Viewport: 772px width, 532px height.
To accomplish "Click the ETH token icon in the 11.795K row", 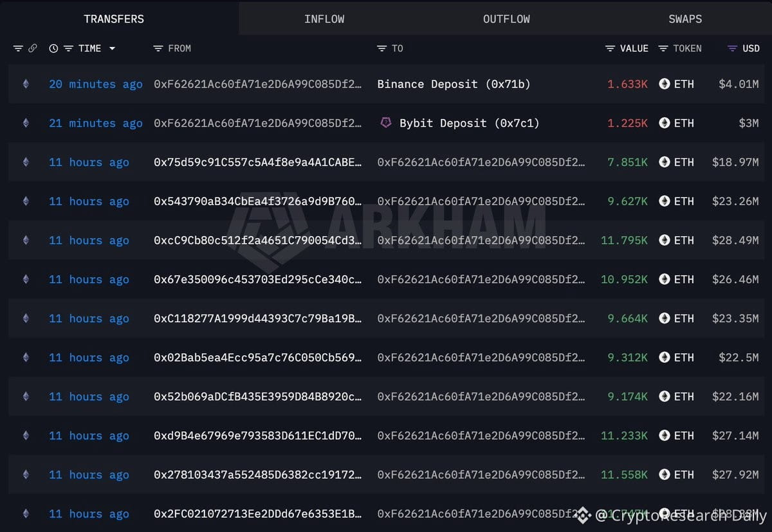I will (x=665, y=240).
